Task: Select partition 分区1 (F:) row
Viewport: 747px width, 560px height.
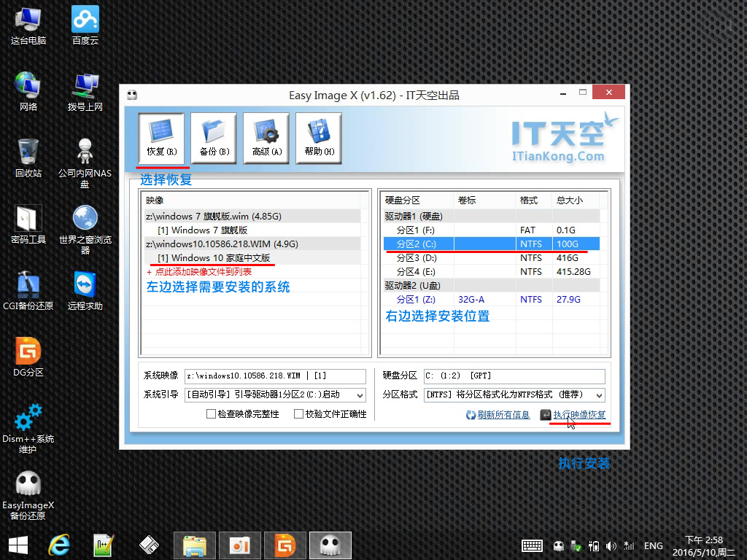Action: click(491, 230)
